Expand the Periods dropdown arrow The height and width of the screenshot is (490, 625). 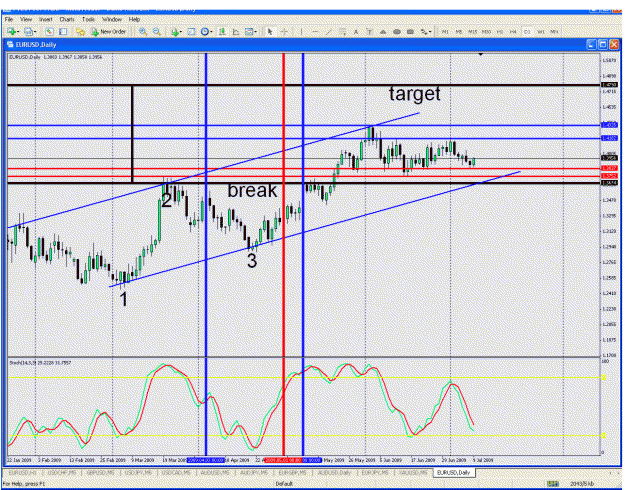211,32
